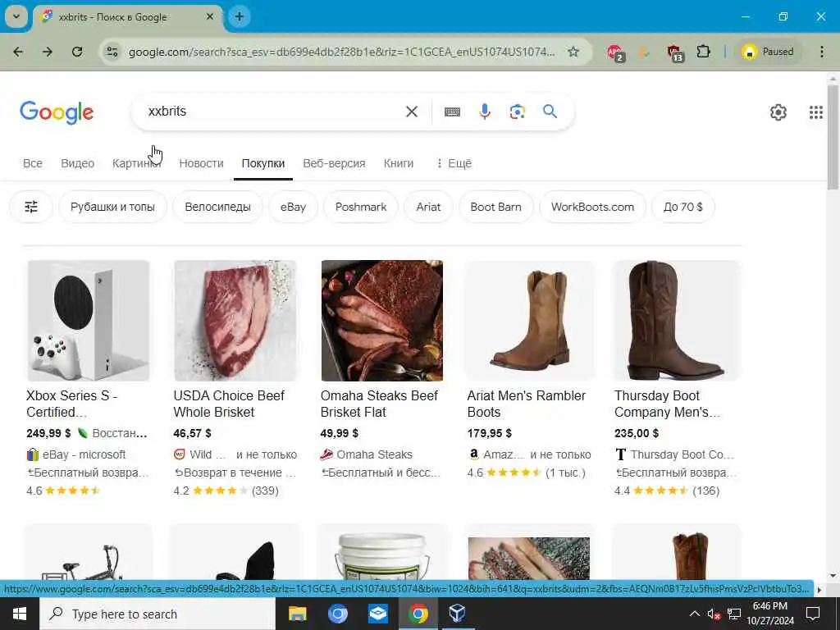The image size is (840, 630).
Task: Open the Thursday Boot Company boot image
Action: pos(676,321)
